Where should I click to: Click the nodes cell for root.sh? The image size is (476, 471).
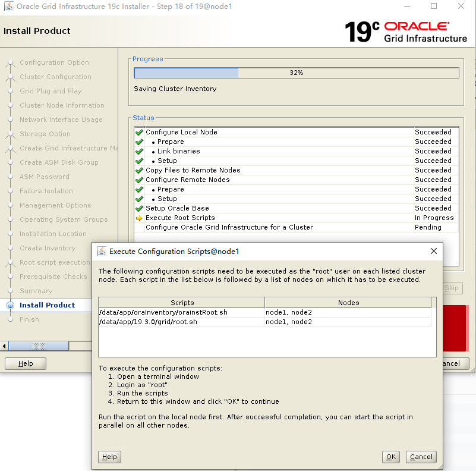348,322
